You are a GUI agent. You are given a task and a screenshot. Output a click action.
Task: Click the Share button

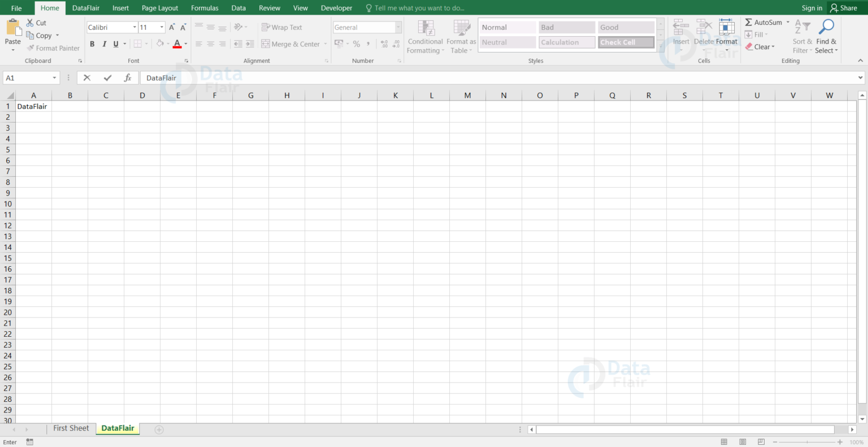click(x=843, y=8)
